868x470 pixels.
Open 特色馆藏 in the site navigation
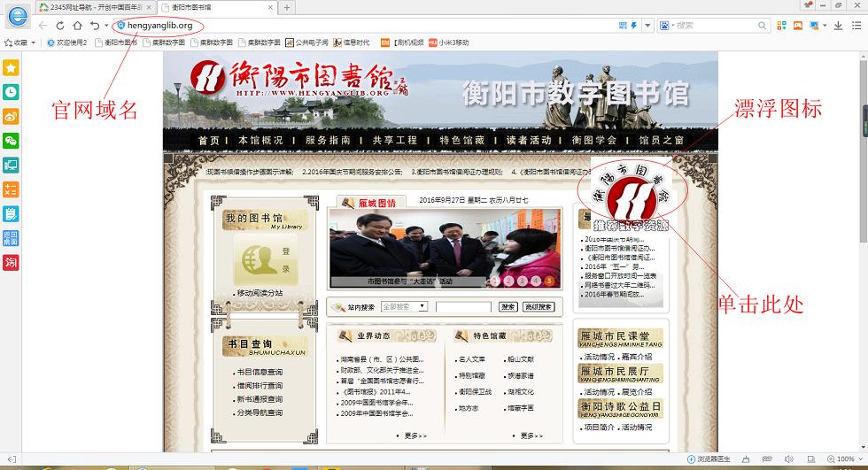click(462, 141)
